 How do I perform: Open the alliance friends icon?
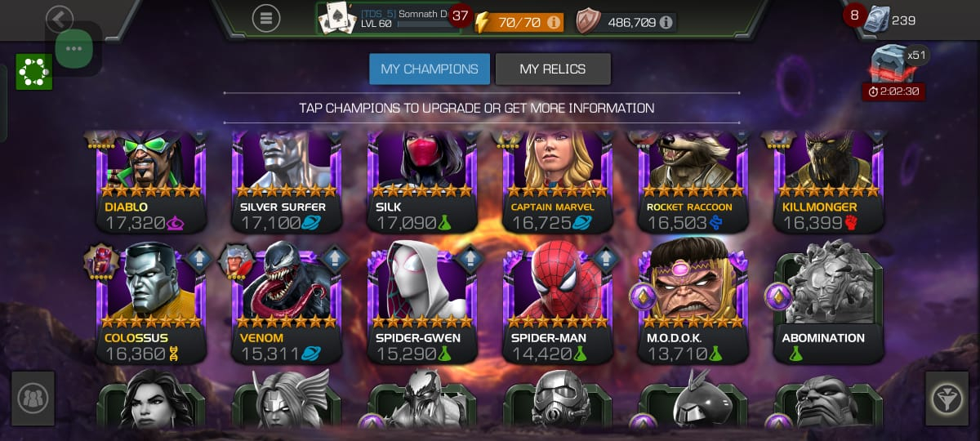pyautogui.click(x=33, y=399)
